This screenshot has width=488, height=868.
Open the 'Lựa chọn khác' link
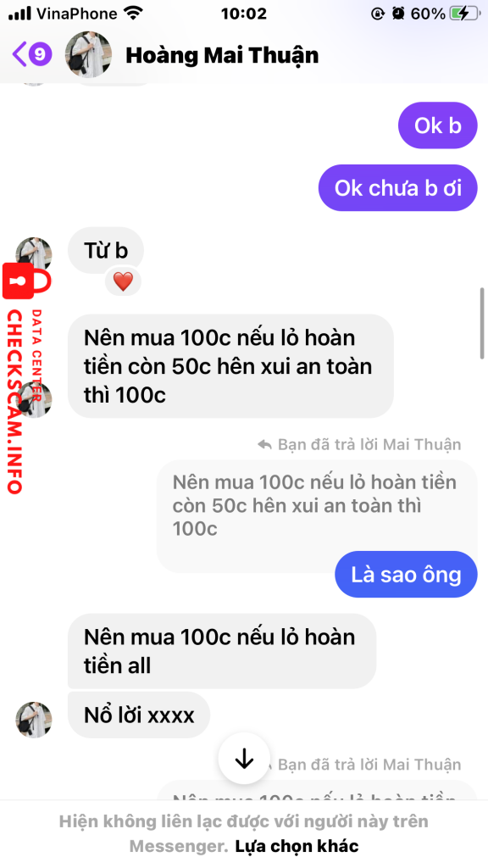tap(297, 846)
